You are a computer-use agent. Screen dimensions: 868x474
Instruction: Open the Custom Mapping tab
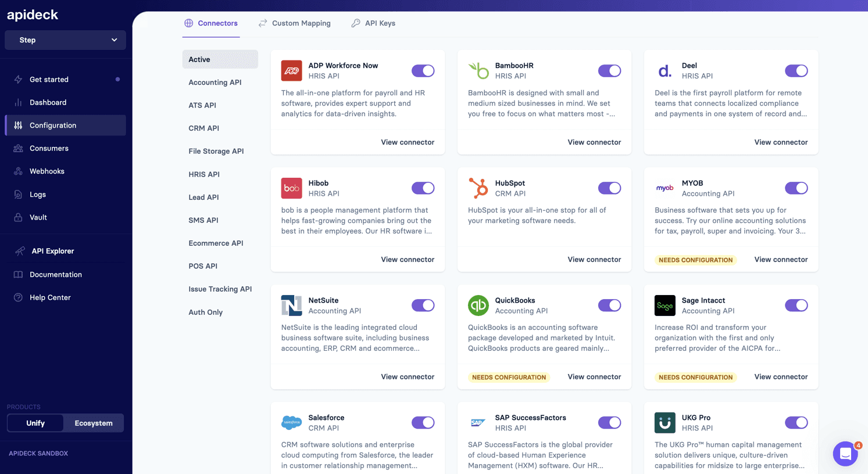(x=295, y=23)
